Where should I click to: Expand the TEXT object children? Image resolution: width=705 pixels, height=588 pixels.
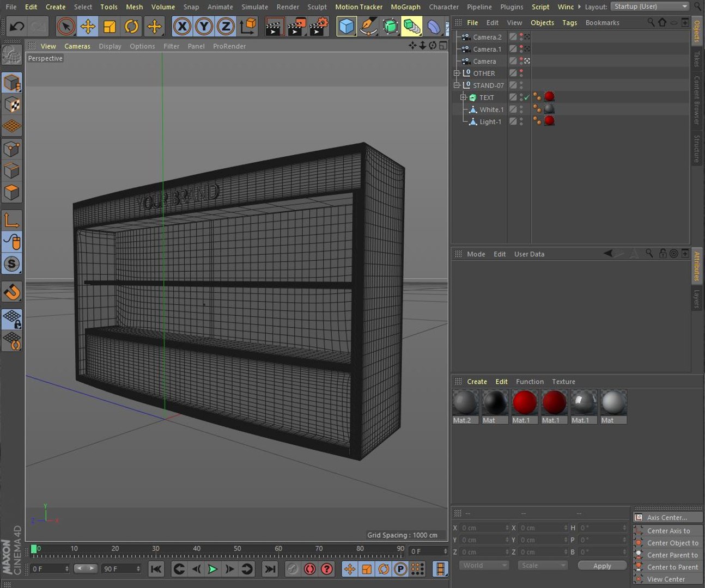pos(463,97)
